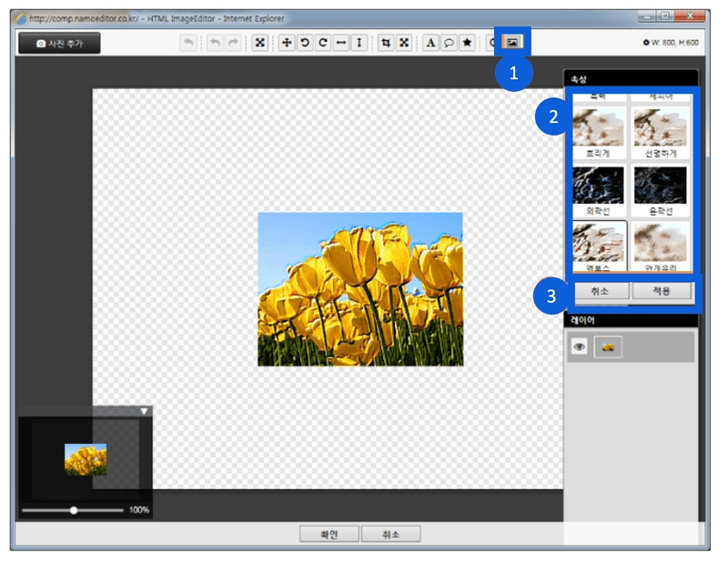Rotate image clockwise using toolbar icon
This screenshot has height=564, width=728.
tap(323, 43)
